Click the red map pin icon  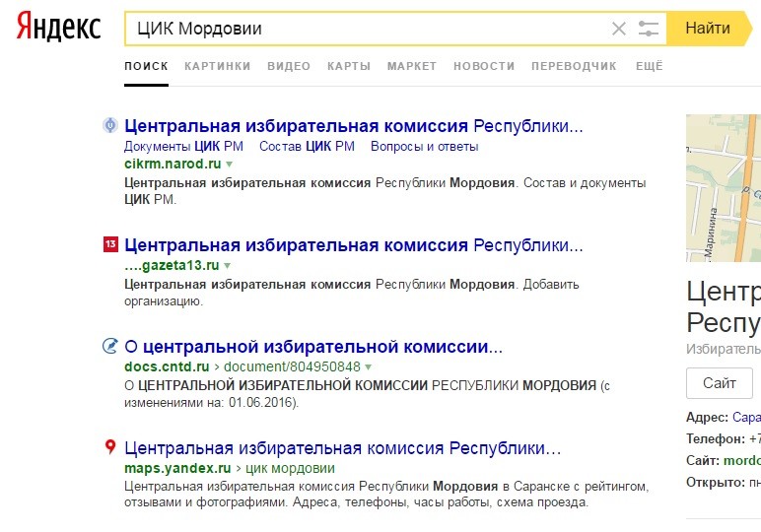pos(110,446)
